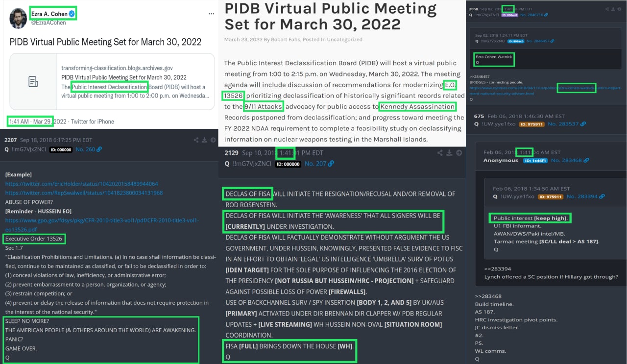The image size is (627, 364).
Task: Open the post number link No. 207
Action: point(315,164)
